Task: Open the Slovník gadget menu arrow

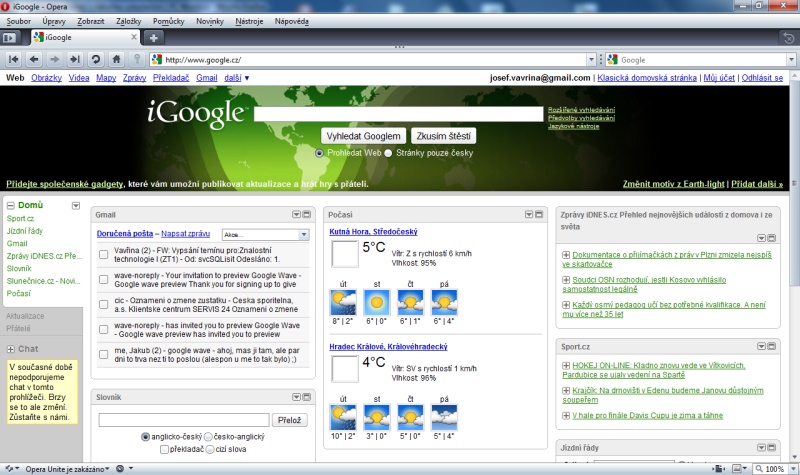Action: [296, 397]
